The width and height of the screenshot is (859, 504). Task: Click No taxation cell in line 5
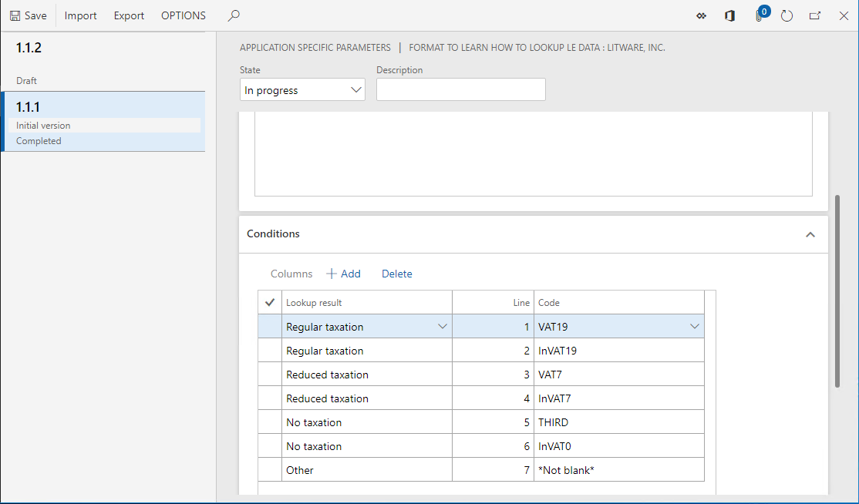(367, 422)
